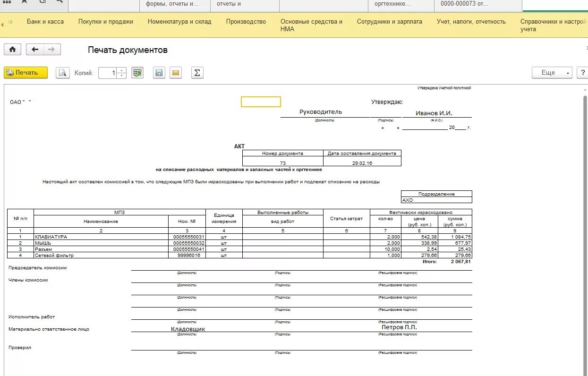Image resolution: width=588 pixels, height=376 pixels.
Task: Switch to tab 'формы, отчеты и...'
Action: (x=175, y=6)
